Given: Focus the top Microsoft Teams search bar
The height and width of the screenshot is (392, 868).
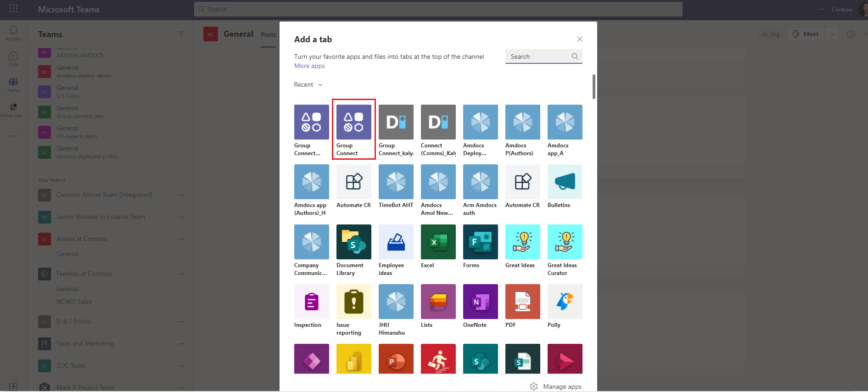Looking at the screenshot, I should pyautogui.click(x=438, y=9).
